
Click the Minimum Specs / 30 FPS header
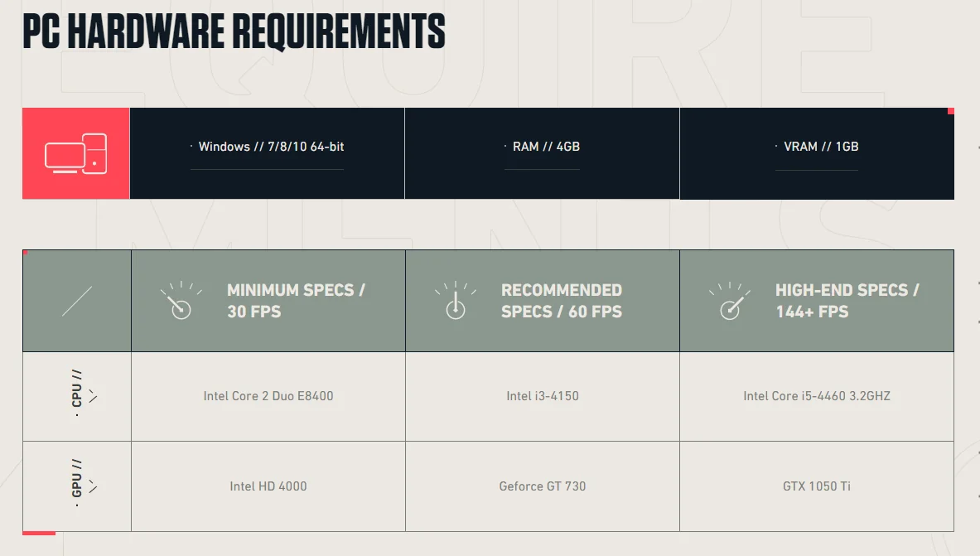pyautogui.click(x=296, y=301)
